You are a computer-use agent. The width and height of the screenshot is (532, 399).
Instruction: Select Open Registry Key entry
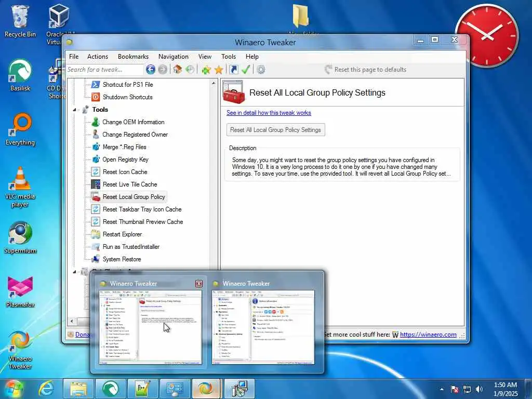(125, 159)
